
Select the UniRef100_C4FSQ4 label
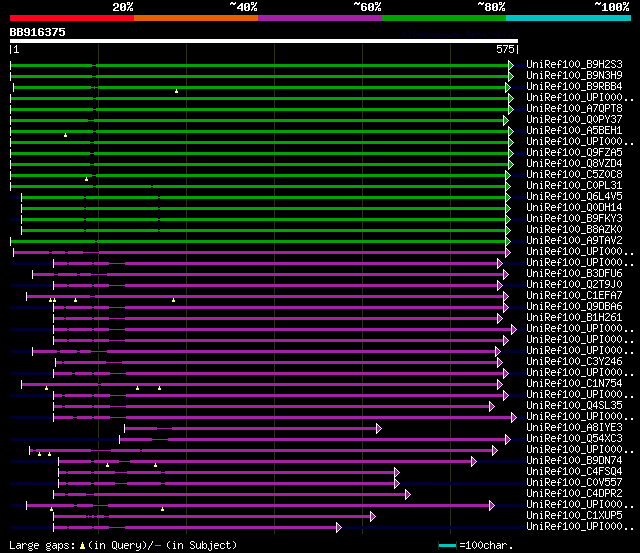(574, 472)
